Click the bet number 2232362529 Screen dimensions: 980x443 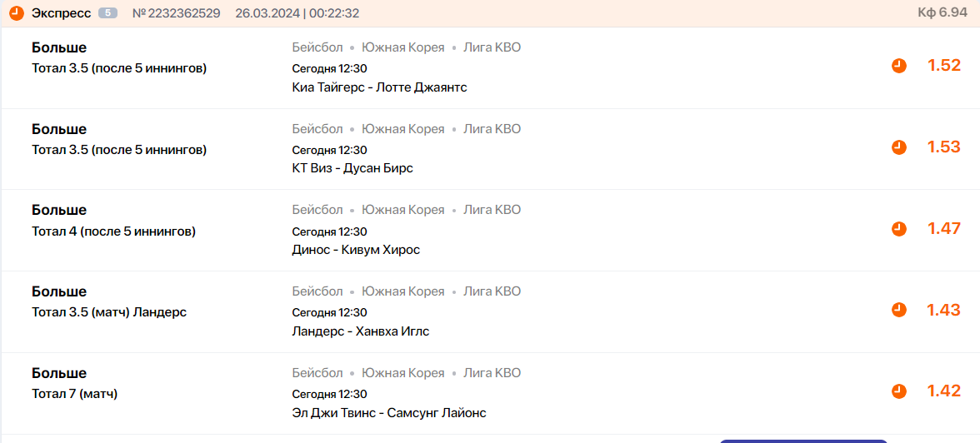177,13
